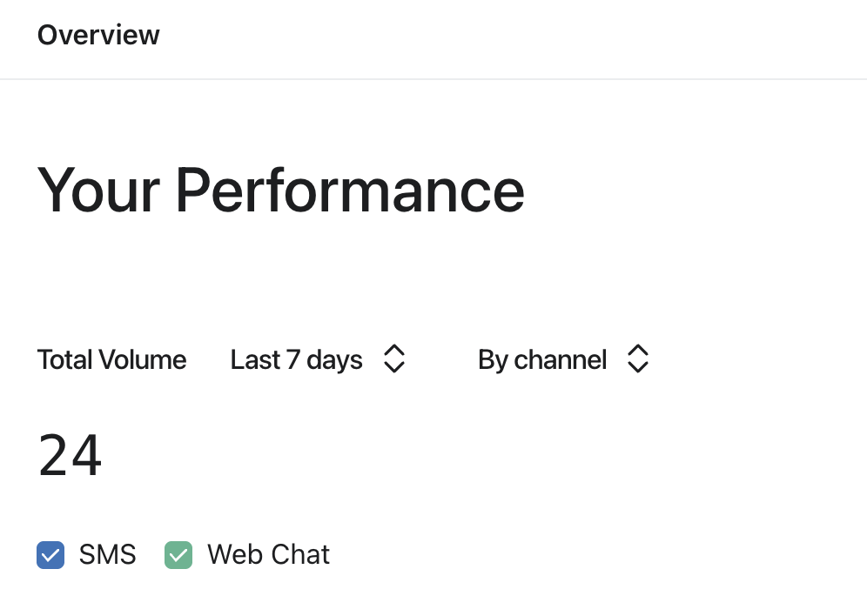The width and height of the screenshot is (867, 616).
Task: Click the Your Performance heading
Action: coord(281,190)
